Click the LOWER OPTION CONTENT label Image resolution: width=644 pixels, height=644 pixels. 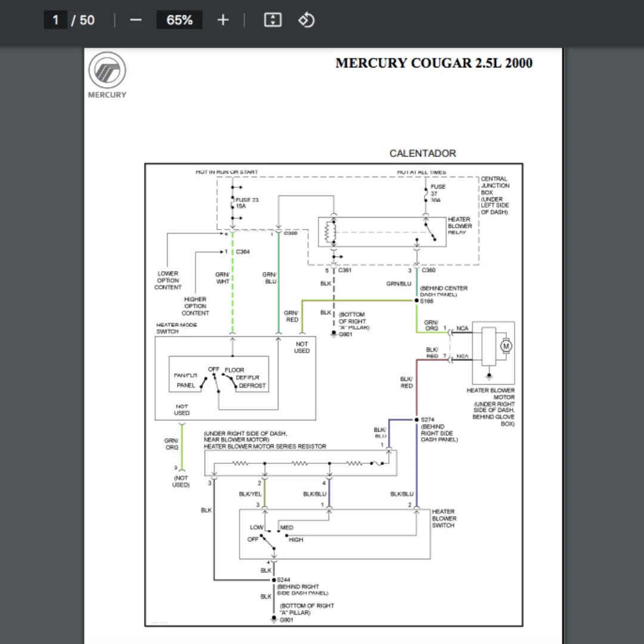point(168,280)
